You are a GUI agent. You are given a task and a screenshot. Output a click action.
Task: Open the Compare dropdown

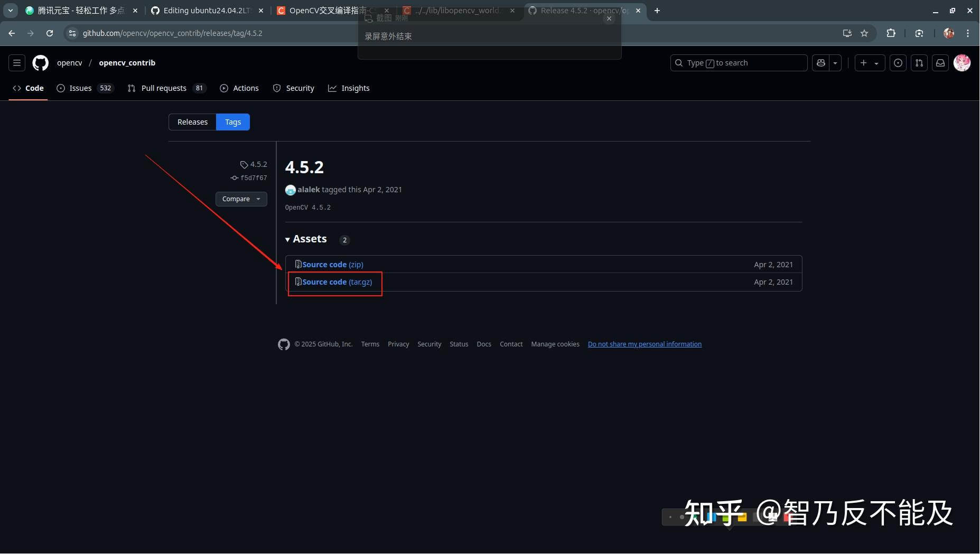pyautogui.click(x=241, y=199)
